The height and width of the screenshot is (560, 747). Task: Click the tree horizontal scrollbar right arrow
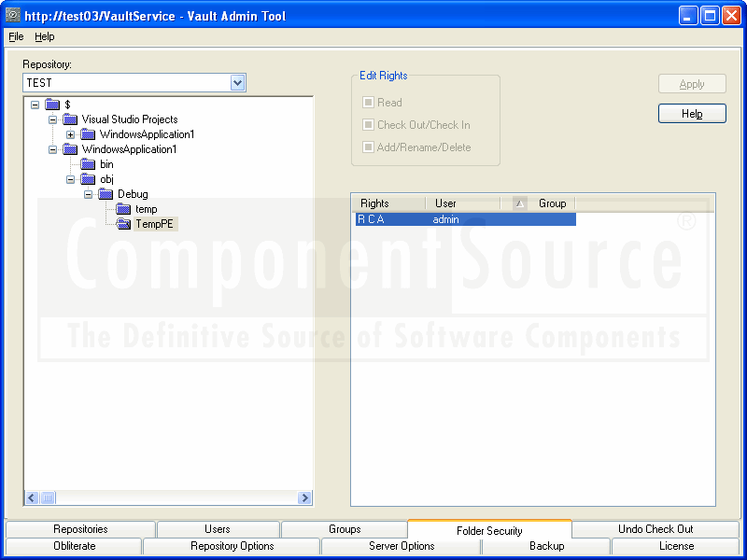pyautogui.click(x=304, y=498)
